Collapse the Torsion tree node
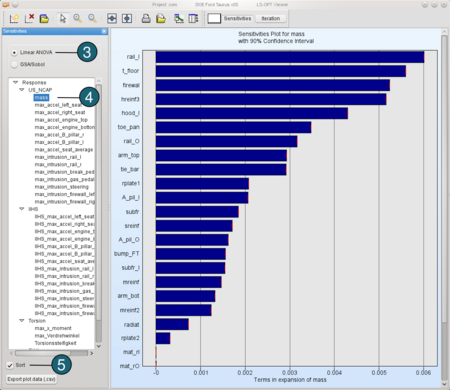Screen dimensions: 450x390 click(x=22, y=320)
